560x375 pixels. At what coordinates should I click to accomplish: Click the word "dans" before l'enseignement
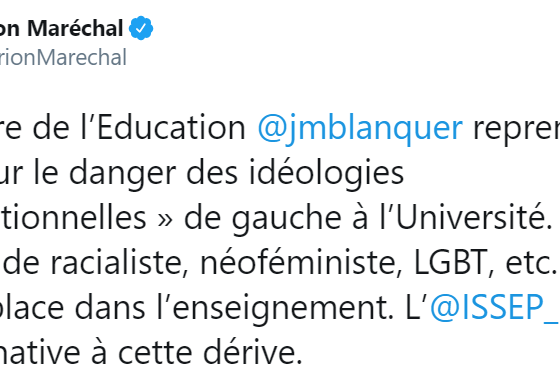click(109, 308)
